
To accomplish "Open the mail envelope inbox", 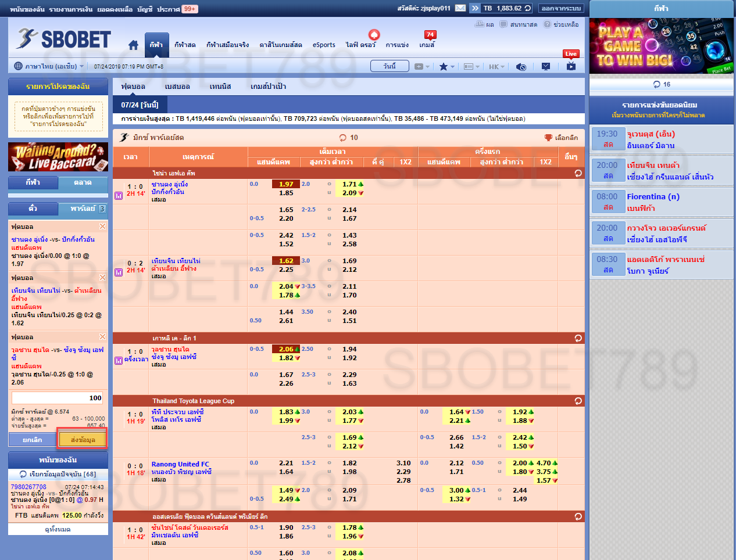I will pos(460,8).
